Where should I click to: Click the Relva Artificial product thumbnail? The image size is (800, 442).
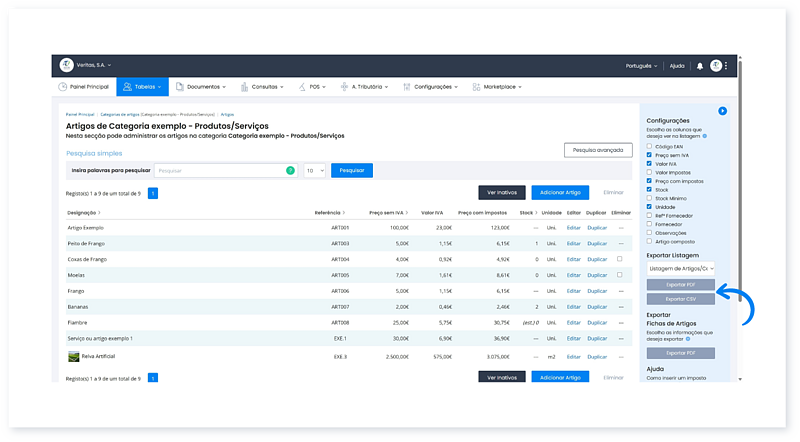[x=73, y=356]
